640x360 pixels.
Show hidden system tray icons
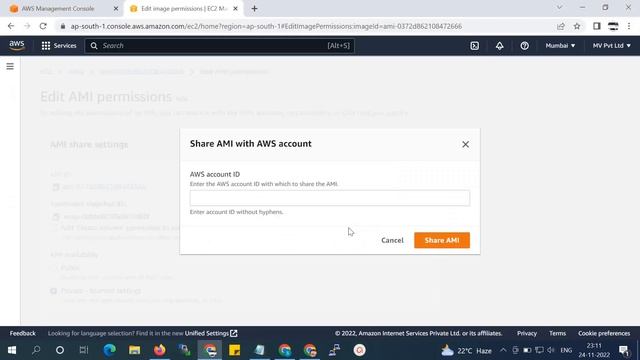pyautogui.click(x=503, y=350)
